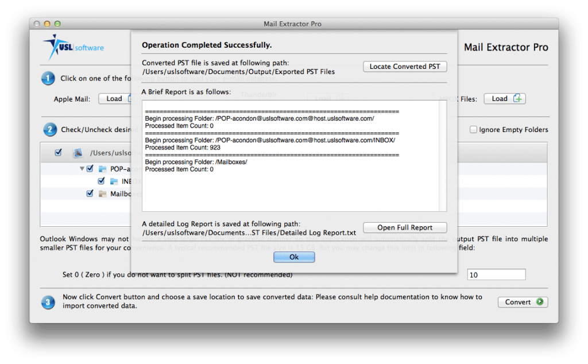
Task: Collapse the POP account tree node
Action: click(x=82, y=169)
